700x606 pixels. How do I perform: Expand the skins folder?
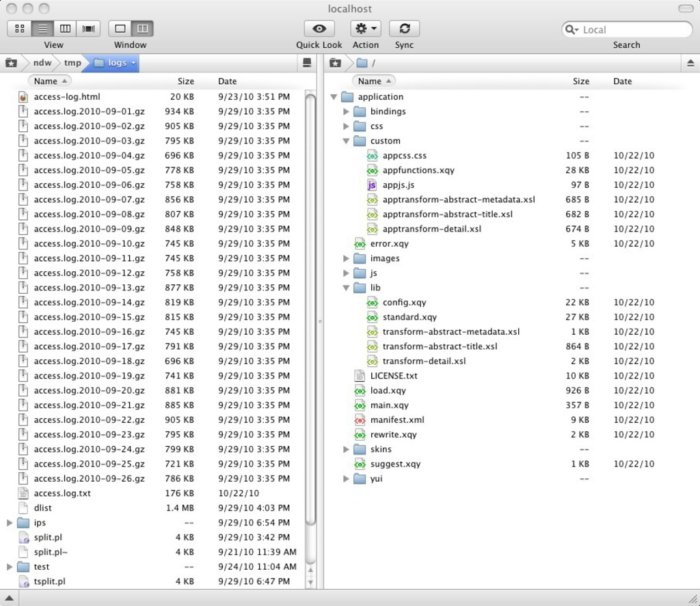[x=346, y=450]
